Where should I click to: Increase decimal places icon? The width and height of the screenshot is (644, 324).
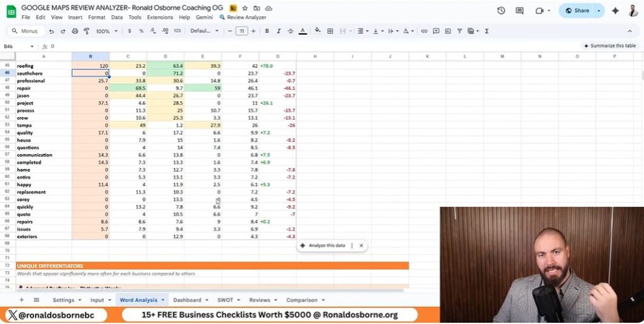point(165,31)
